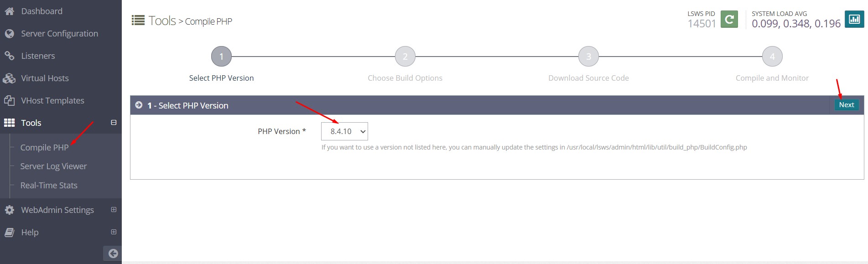
Task: Click the Server Configuration globe icon
Action: (x=9, y=34)
